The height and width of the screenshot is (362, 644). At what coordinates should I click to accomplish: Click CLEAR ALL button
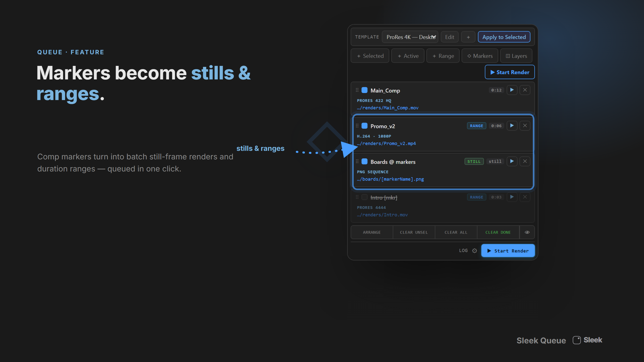(456, 232)
